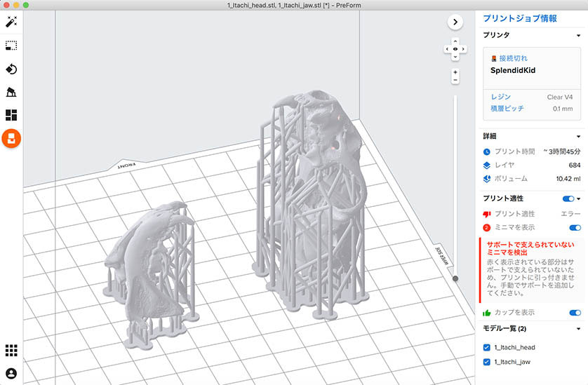Click the layer slice slider handle

coord(455,278)
